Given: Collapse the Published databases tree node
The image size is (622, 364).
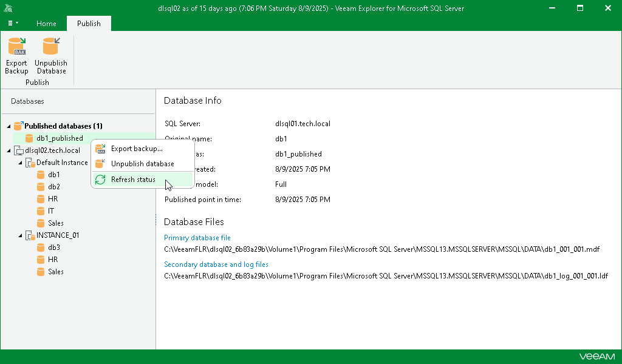Looking at the screenshot, I should (x=8, y=126).
